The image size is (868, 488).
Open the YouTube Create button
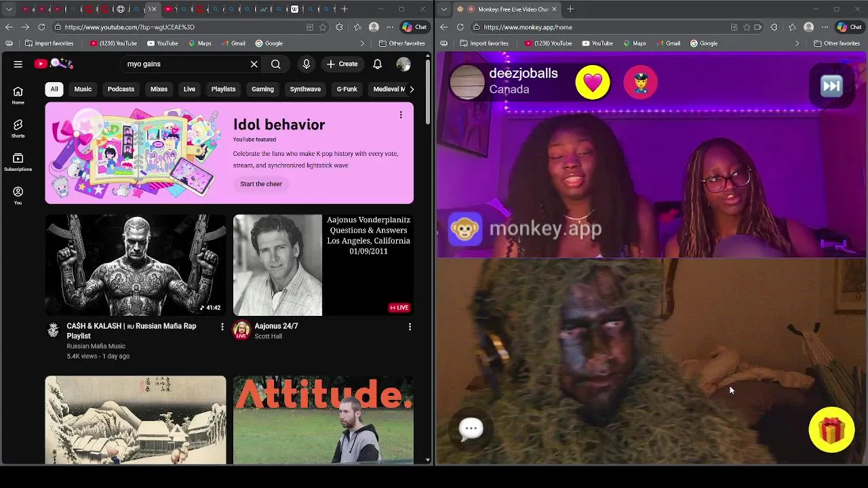pos(342,64)
